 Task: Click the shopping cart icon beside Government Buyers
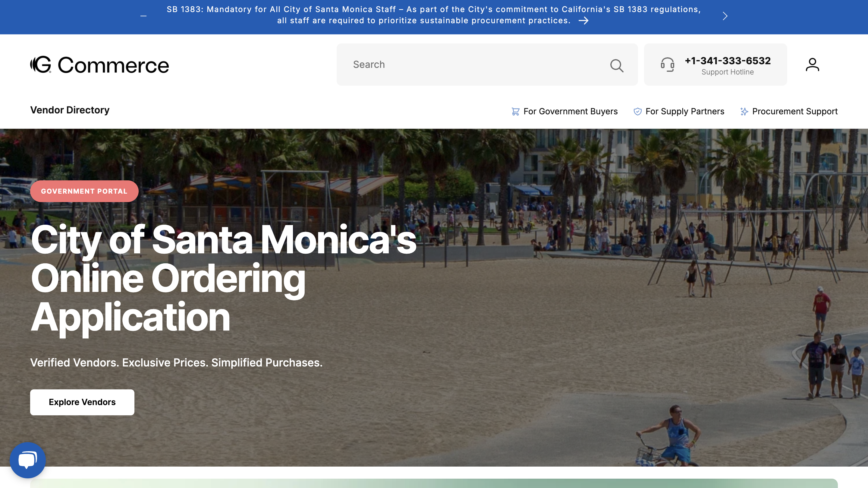pyautogui.click(x=515, y=112)
